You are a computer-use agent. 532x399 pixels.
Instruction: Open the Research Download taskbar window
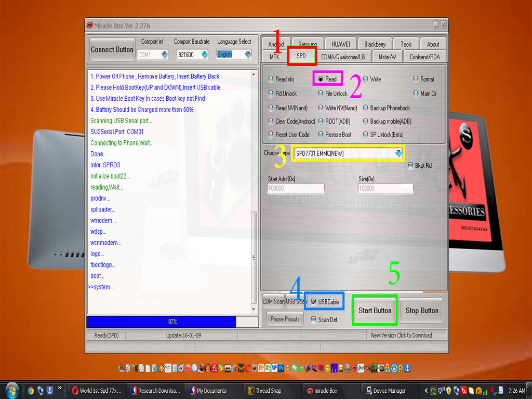tap(155, 391)
